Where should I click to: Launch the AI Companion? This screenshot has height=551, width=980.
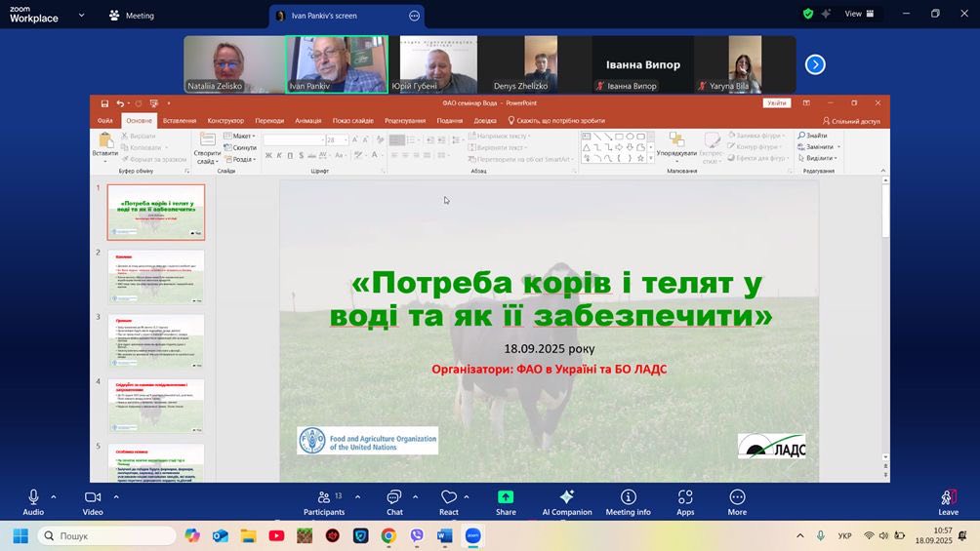567,501
